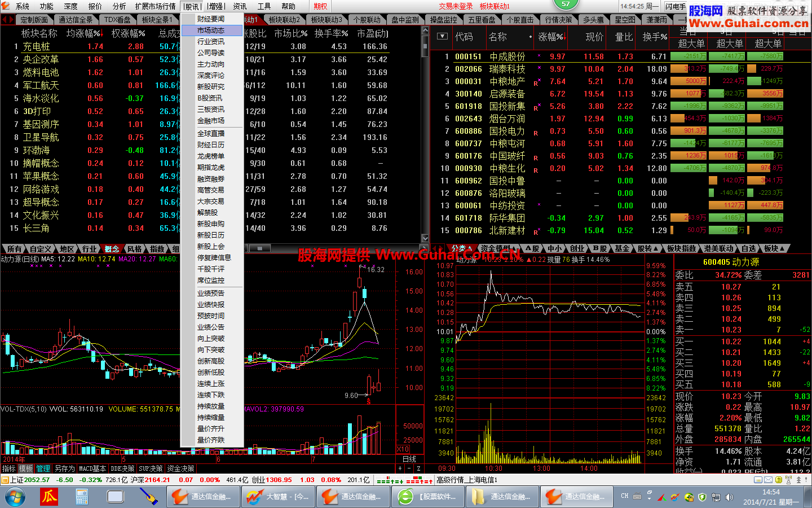Select the 中小 market tab
Image resolution: width=812 pixels, height=508 pixels.
554,248
